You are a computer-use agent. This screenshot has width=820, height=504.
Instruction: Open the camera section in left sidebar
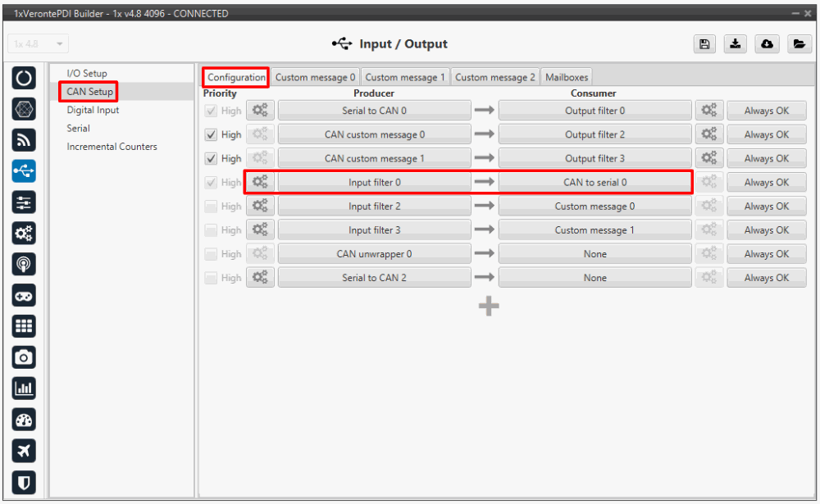point(25,356)
